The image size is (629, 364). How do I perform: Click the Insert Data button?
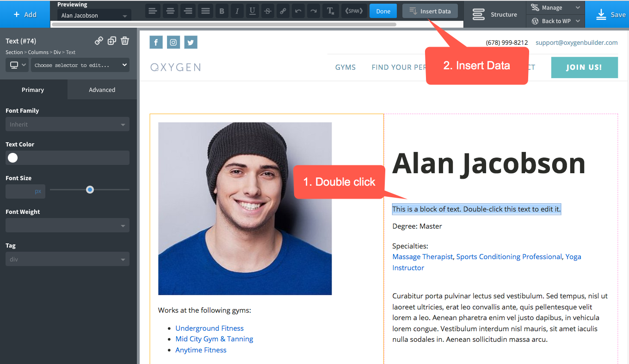[430, 11]
